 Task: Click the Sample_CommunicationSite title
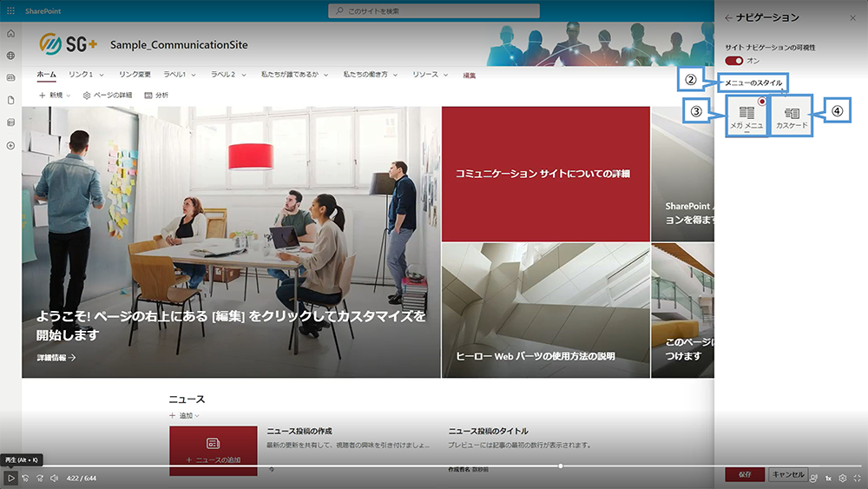click(179, 45)
